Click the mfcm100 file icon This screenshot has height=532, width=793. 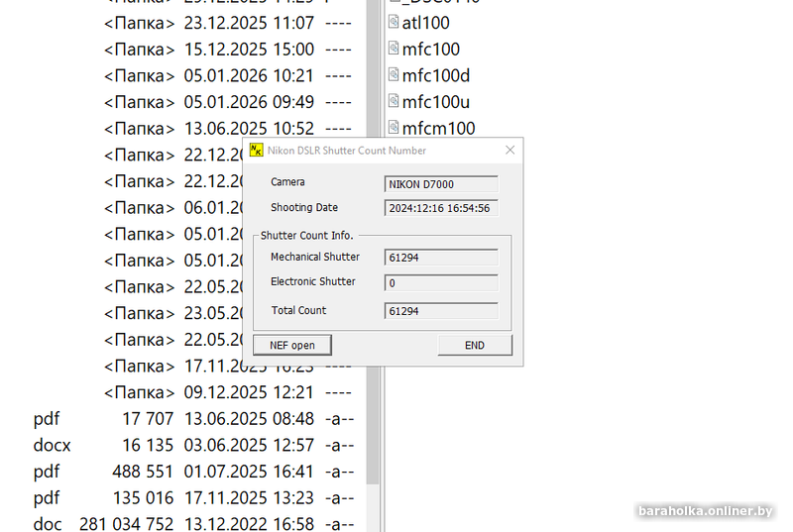394,126
